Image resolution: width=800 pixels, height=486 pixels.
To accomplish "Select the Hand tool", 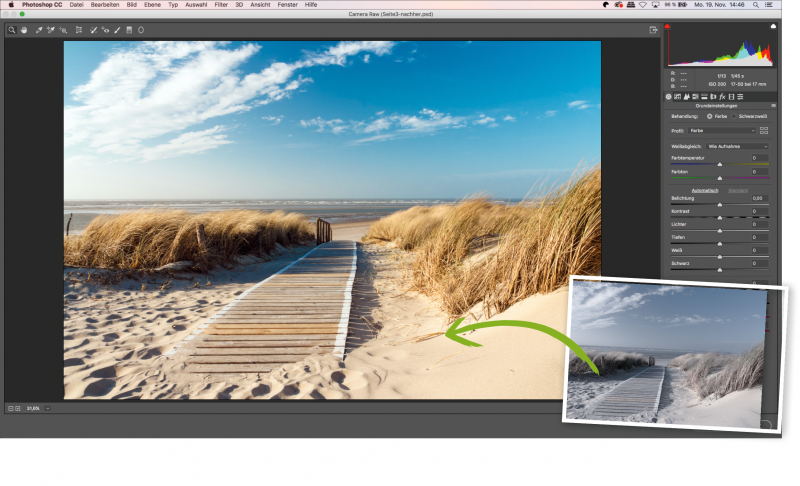I will [23, 30].
